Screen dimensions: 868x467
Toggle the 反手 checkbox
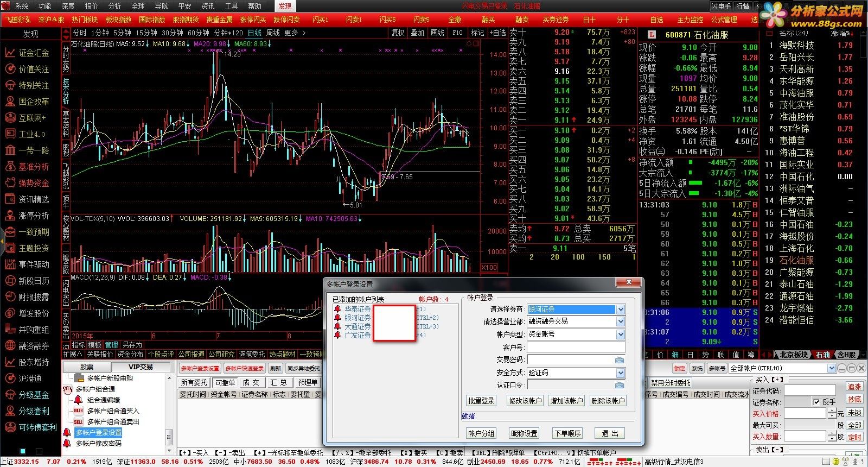[x=816, y=402]
